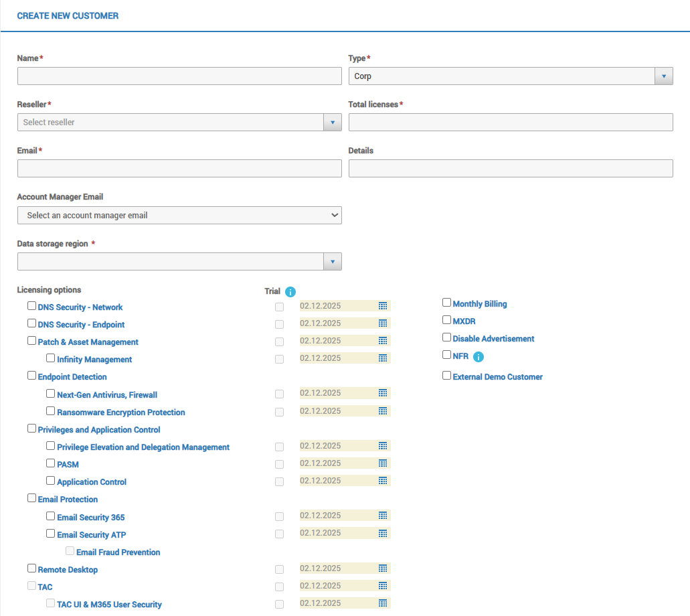Toggle Trial checkbox for DNS Security - Network
The width and height of the screenshot is (690, 616).
(x=280, y=307)
